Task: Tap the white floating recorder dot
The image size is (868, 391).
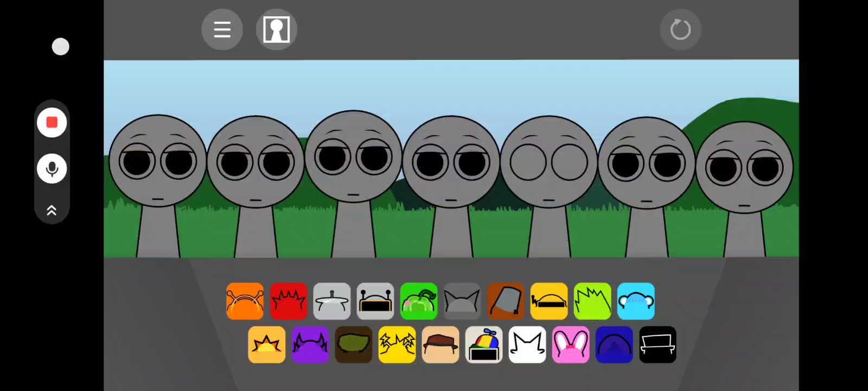Action: pyautogui.click(x=60, y=47)
